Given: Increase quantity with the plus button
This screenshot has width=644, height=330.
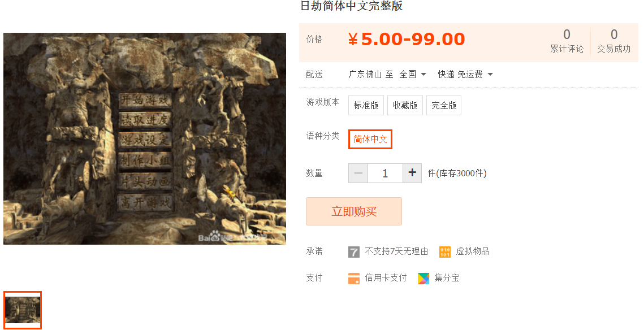Looking at the screenshot, I should 412,173.
